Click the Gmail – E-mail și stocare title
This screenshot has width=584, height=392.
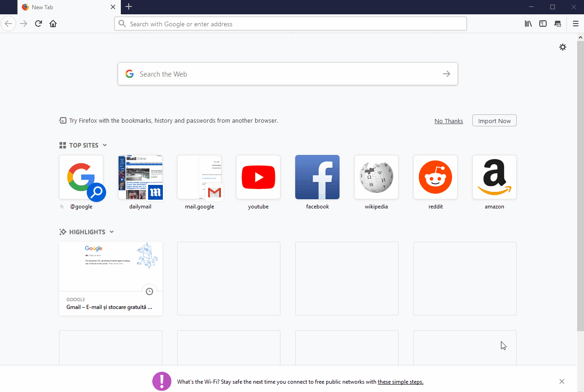click(x=109, y=307)
